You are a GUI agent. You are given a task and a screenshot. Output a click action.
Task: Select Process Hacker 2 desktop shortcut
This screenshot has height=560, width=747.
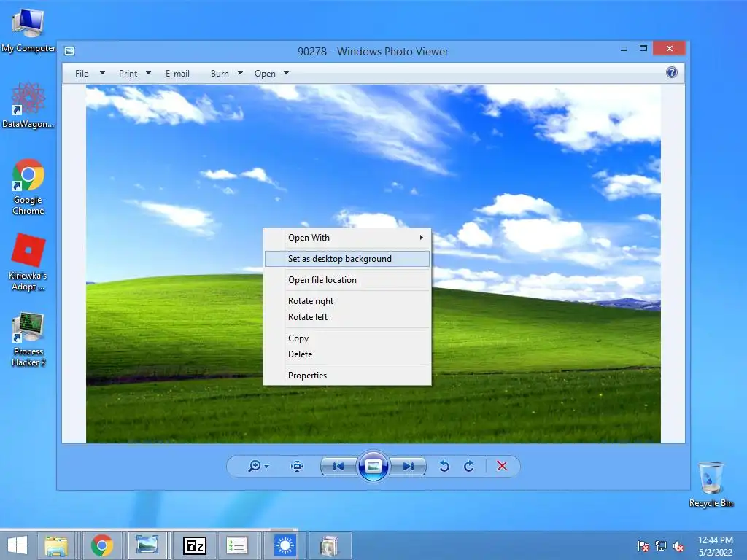point(28,339)
